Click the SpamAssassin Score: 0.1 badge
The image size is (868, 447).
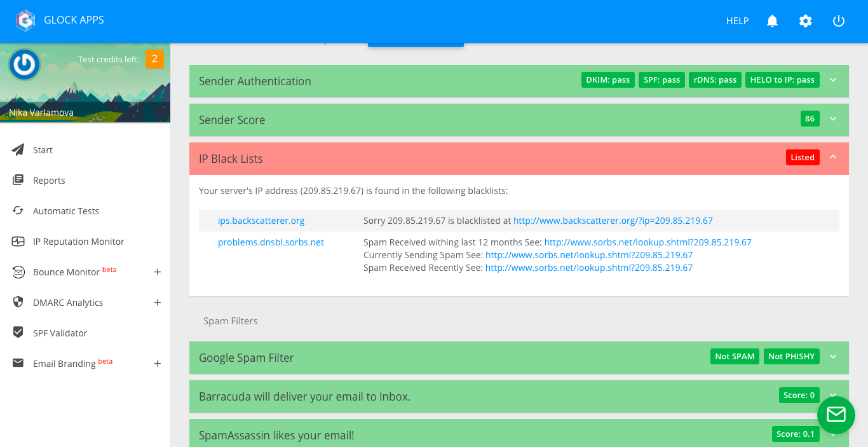point(796,434)
